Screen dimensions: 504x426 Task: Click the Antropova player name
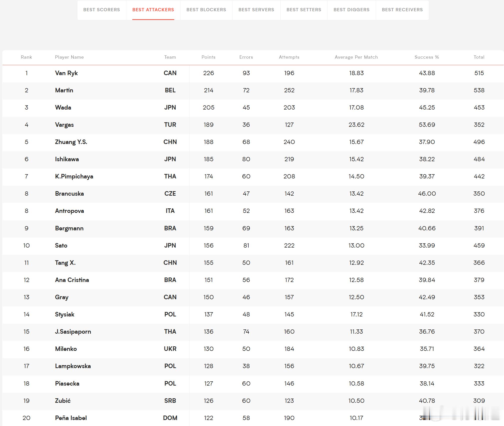point(69,211)
